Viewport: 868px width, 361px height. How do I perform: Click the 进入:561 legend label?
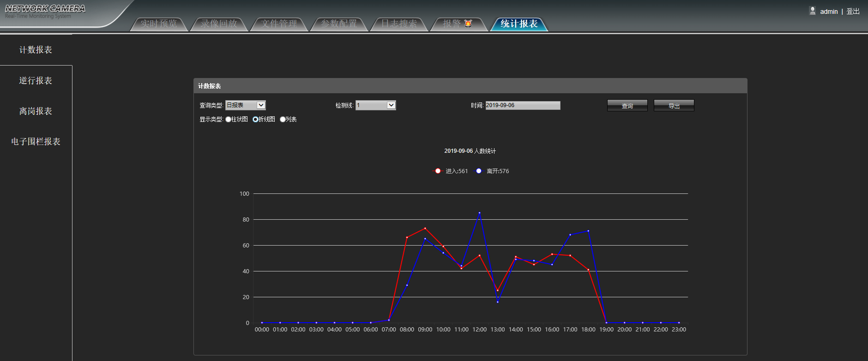tap(457, 171)
